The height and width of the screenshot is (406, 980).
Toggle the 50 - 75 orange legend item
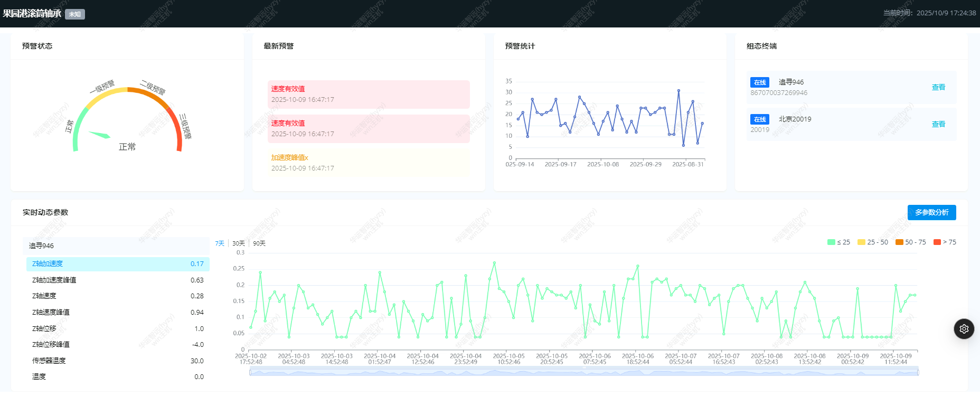[x=910, y=242]
